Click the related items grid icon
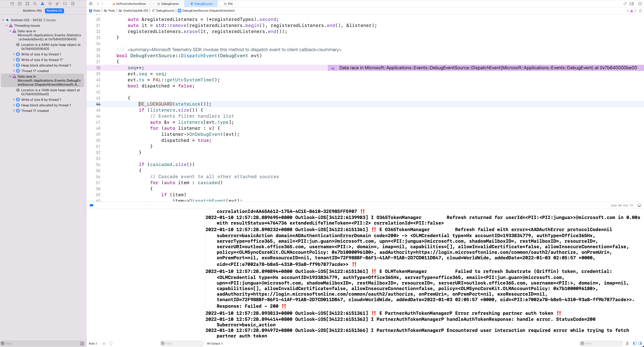This screenshot has height=347, width=644. [91, 4]
